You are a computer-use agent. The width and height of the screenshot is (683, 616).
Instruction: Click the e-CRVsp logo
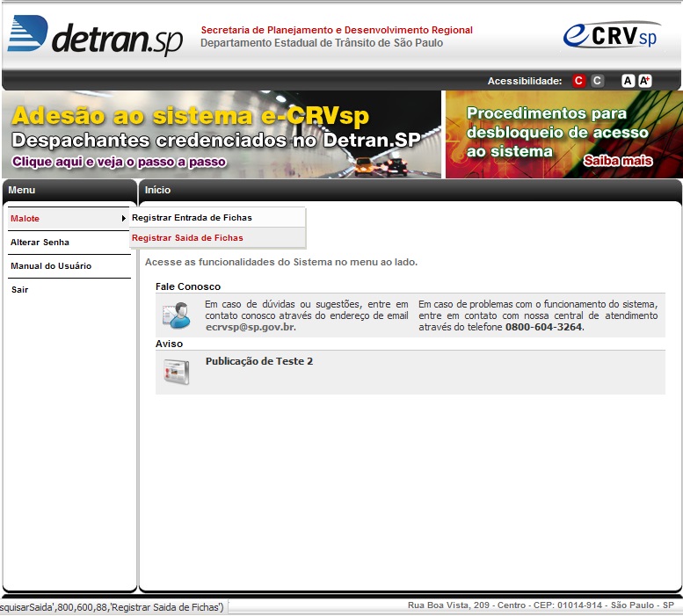(612, 35)
